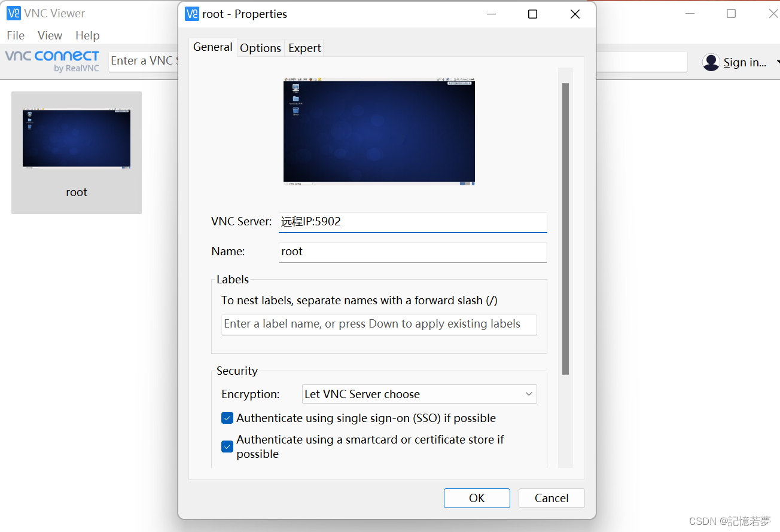Click the Sign in link
The height and width of the screenshot is (532, 780).
(744, 62)
